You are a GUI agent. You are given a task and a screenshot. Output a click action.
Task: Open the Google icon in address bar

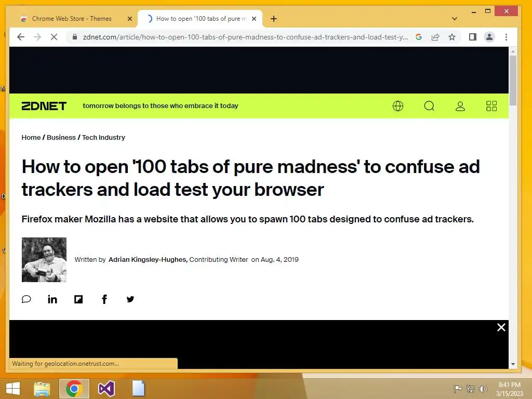419,37
